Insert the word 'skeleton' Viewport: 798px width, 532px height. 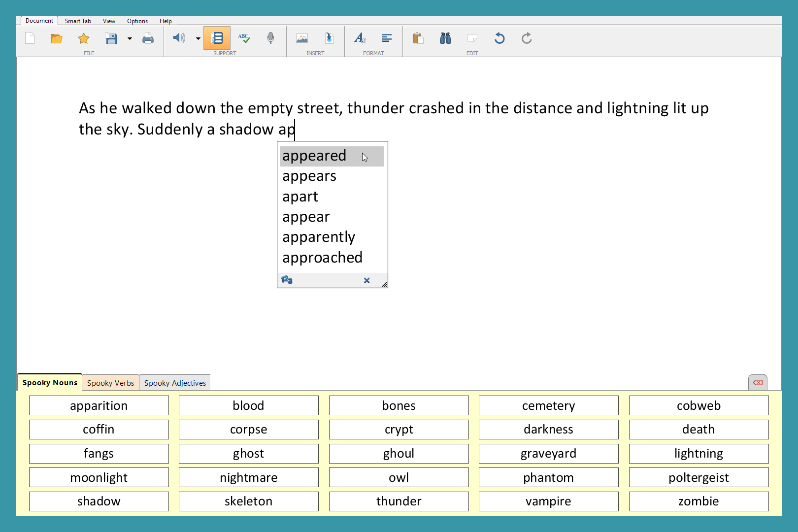coord(248,501)
